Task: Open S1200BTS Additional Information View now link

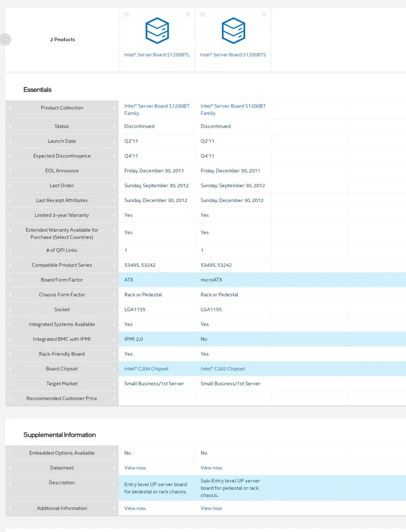Action: (x=211, y=509)
